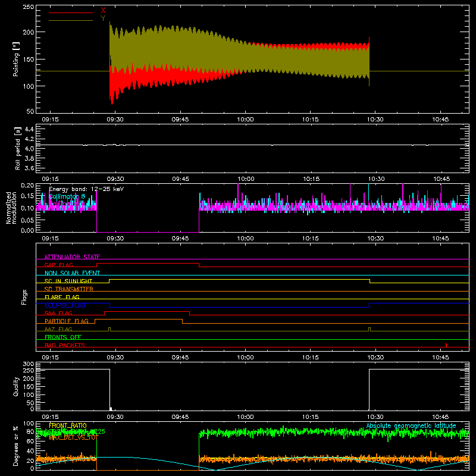The width and height of the screenshot is (476, 476).
Task: Click the 300 tick on Quality axis
Action: 28,364
